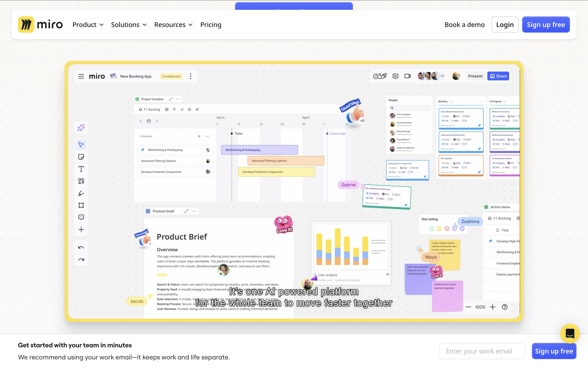Click the undo arrow
The height and width of the screenshot is (368, 588).
[x=81, y=248]
